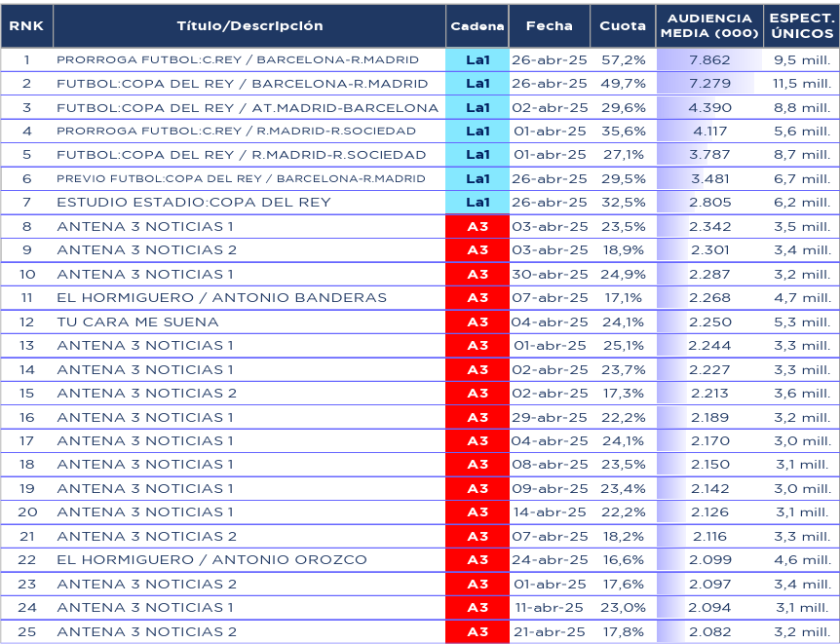Click date 21-abr-25
The image size is (840, 644).
tap(550, 631)
